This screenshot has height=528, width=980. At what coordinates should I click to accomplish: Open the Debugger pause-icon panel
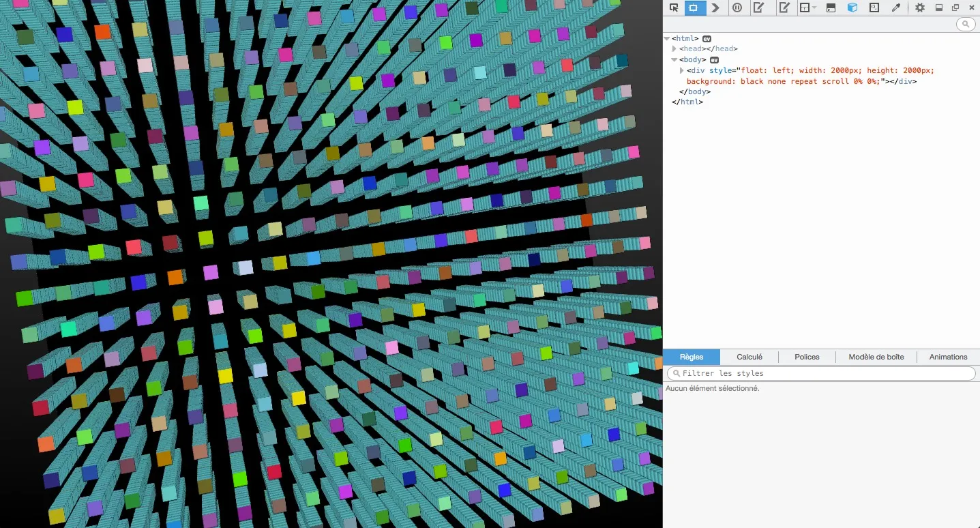click(x=737, y=8)
